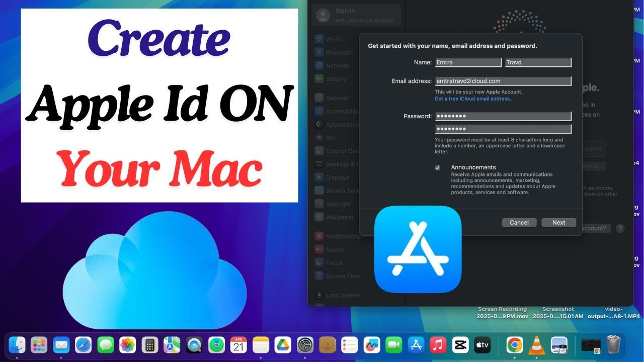The width and height of the screenshot is (644, 362).
Task: Open App Store icon in the Dock
Action: (416, 345)
